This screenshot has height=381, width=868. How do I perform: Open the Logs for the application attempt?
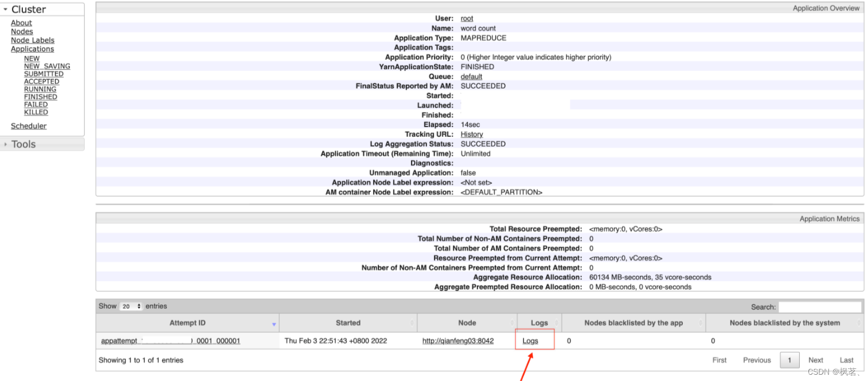click(x=534, y=340)
